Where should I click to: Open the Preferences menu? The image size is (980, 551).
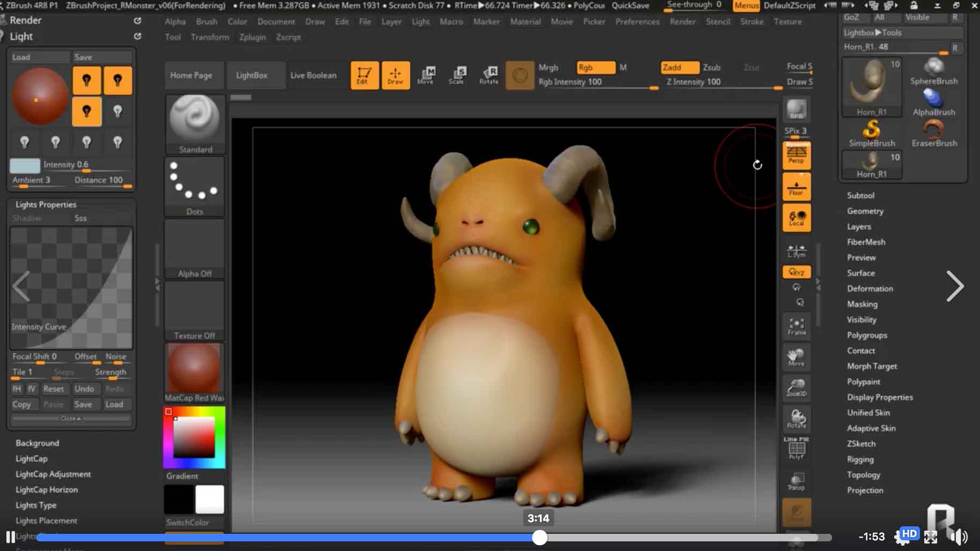pyautogui.click(x=637, y=21)
